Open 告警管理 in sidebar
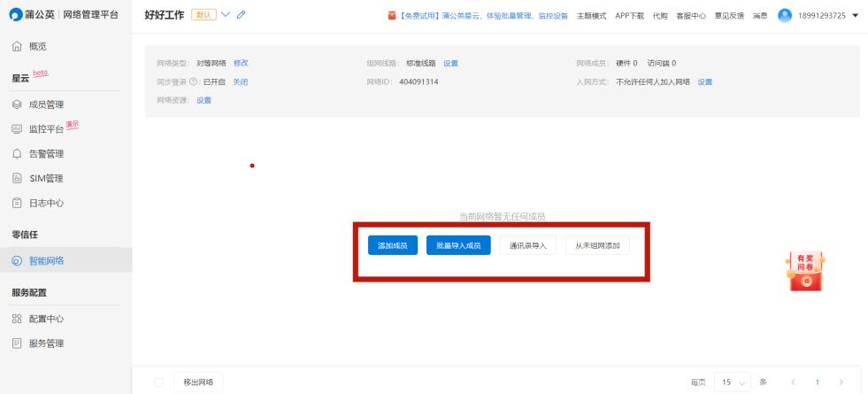The height and width of the screenshot is (394, 868). (47, 153)
